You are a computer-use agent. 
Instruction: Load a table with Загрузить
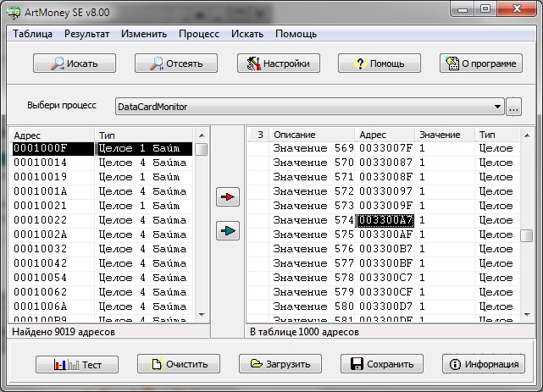click(x=280, y=364)
